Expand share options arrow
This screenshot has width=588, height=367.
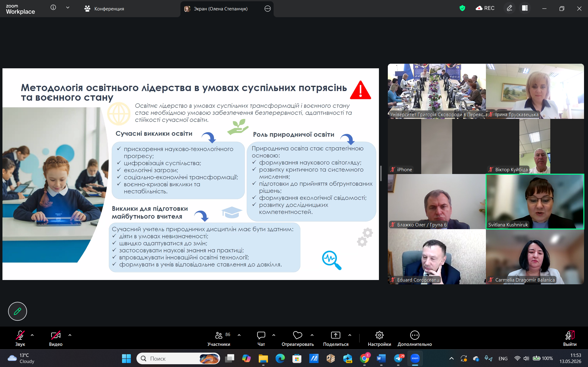[350, 335]
